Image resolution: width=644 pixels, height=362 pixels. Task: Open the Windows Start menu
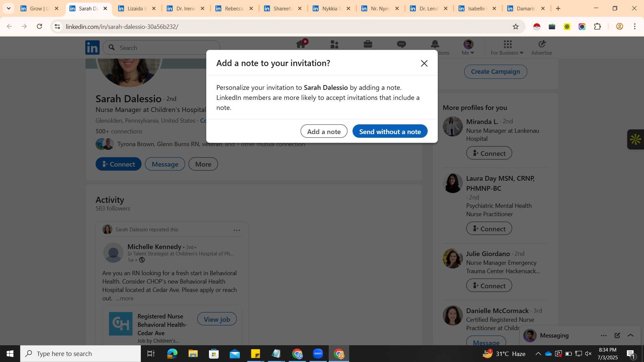click(10, 354)
